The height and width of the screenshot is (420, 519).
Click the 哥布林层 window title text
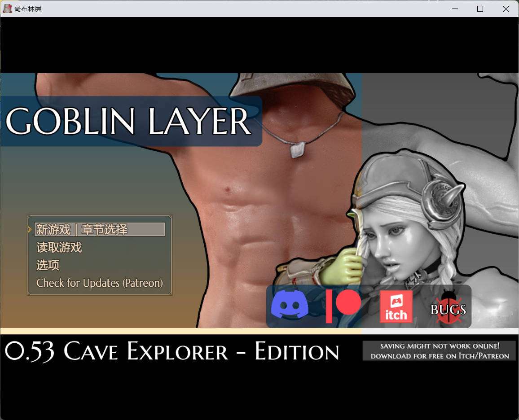coord(28,9)
